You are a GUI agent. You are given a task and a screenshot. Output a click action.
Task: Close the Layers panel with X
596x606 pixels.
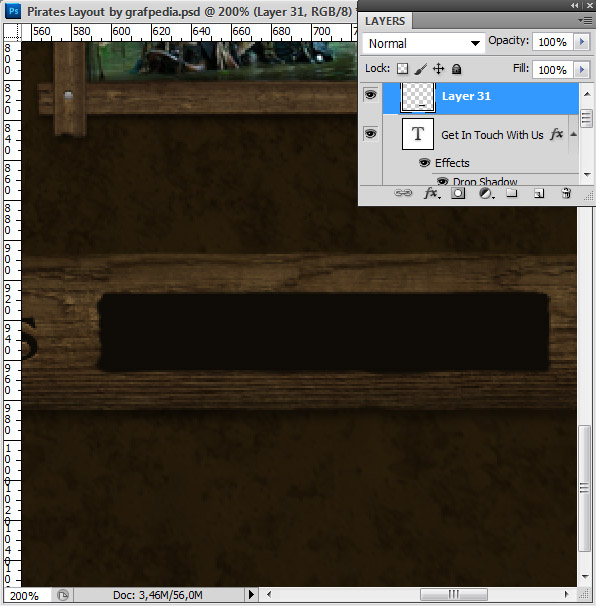coord(590,5)
